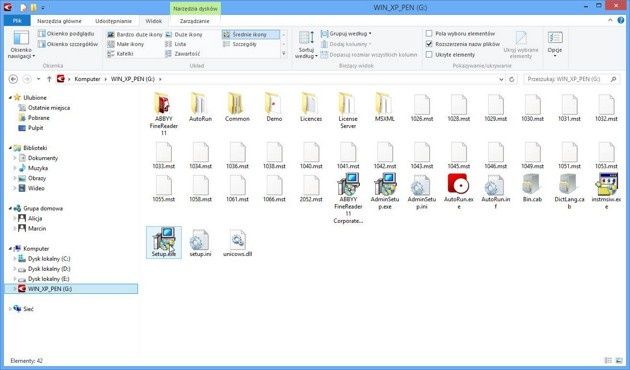
Task: Select Alicja under Grupa domowa
Action: [31, 219]
